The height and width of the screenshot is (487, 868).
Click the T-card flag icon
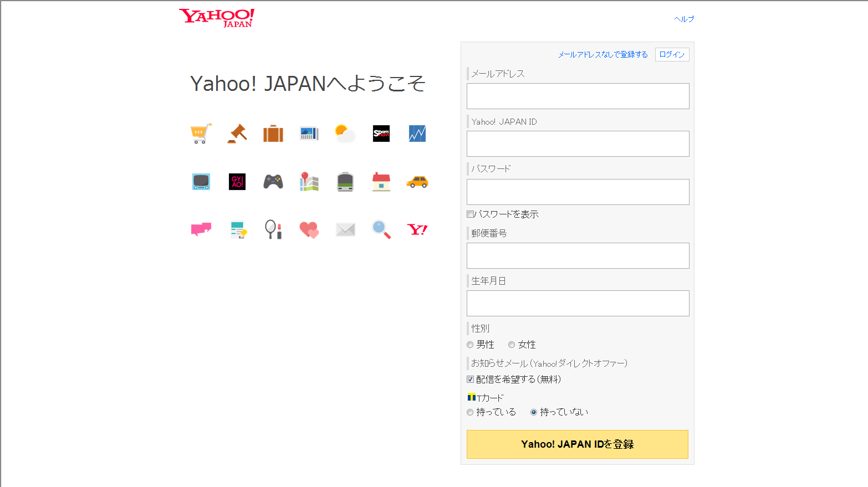(x=472, y=397)
